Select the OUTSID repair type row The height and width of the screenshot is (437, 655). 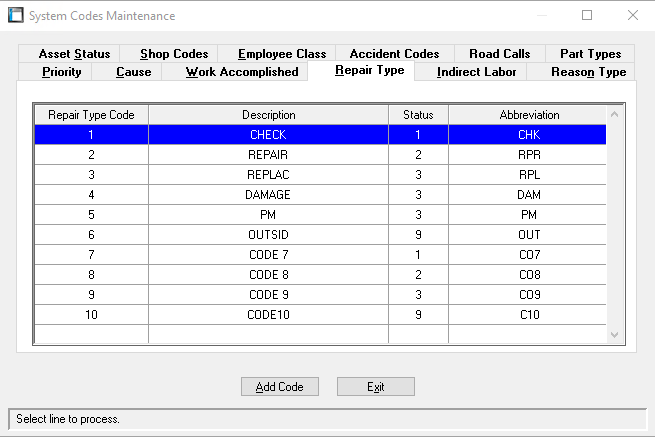pyautogui.click(x=268, y=235)
